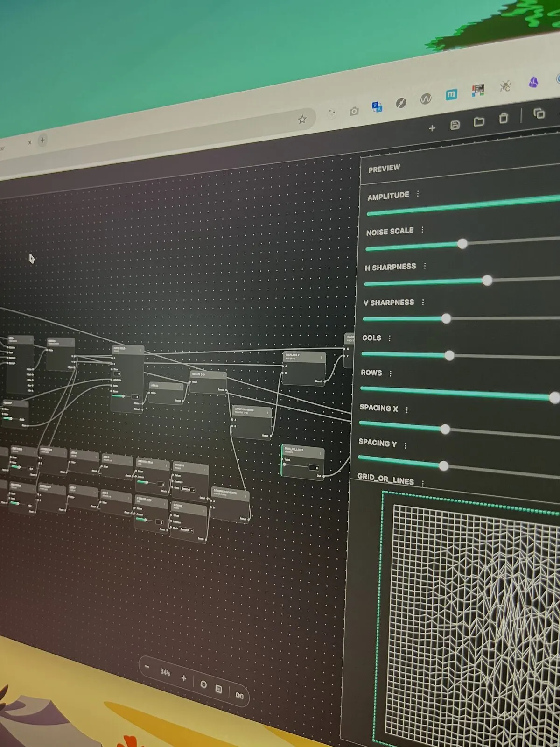Select the Apply Envelope node
The height and width of the screenshot is (747, 560).
click(x=252, y=422)
